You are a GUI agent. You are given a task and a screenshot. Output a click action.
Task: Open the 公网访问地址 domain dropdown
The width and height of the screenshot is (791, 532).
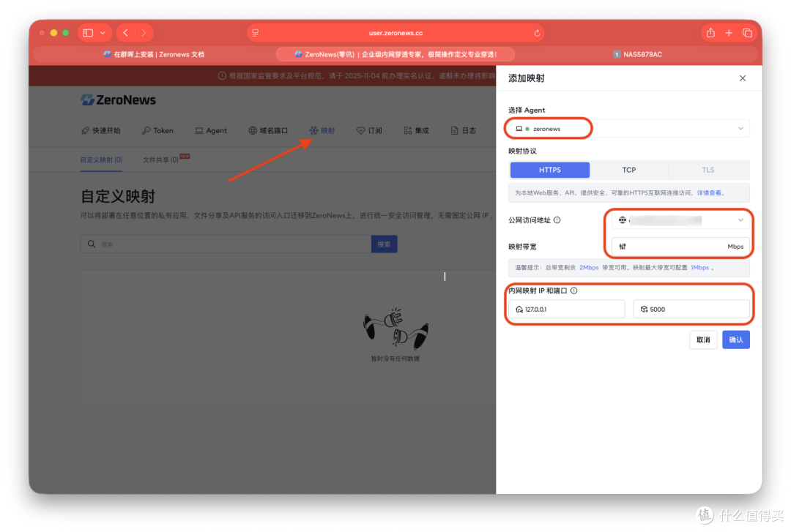[x=680, y=220]
